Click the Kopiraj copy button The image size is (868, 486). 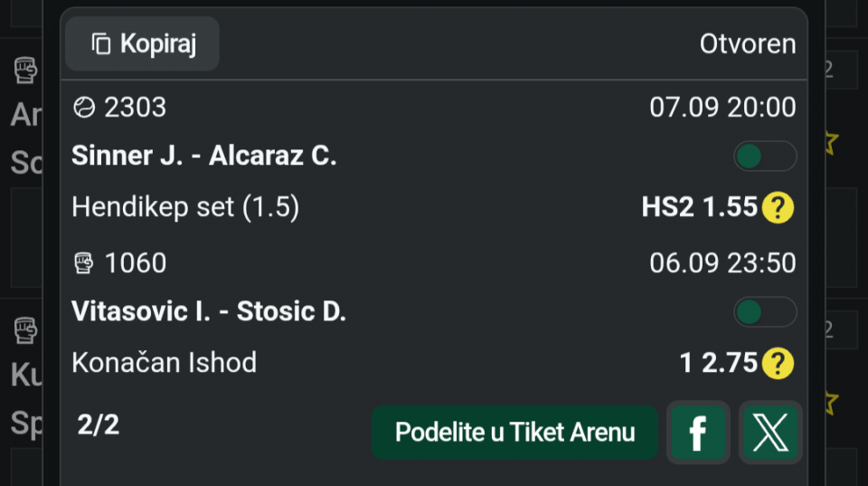(142, 43)
